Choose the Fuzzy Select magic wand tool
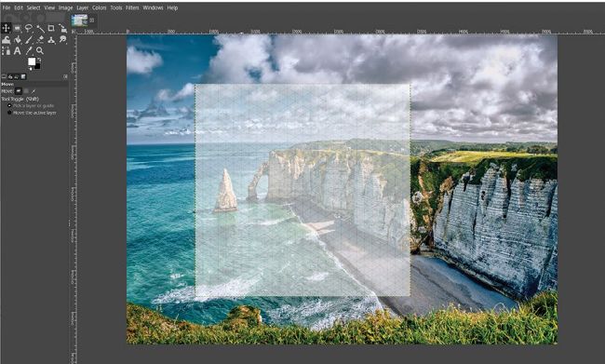This screenshot has width=605, height=364. [40, 29]
